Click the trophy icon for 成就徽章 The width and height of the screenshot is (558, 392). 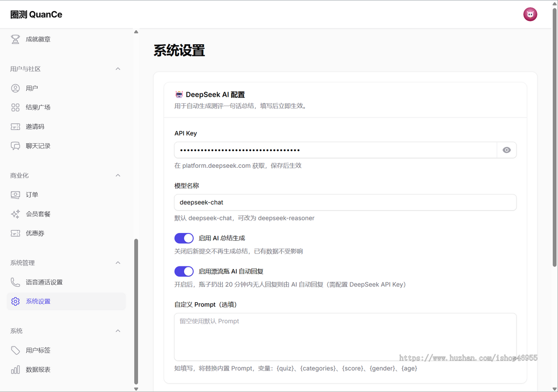pyautogui.click(x=15, y=40)
